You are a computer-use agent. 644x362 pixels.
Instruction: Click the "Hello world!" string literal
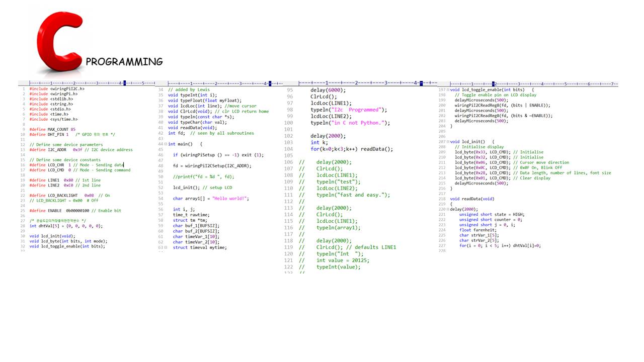pos(230,199)
